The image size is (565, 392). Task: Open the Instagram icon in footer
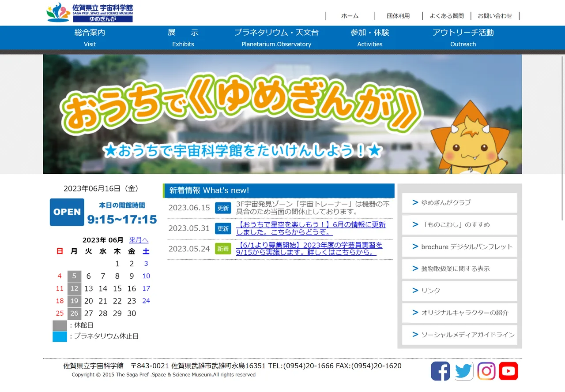[486, 371]
